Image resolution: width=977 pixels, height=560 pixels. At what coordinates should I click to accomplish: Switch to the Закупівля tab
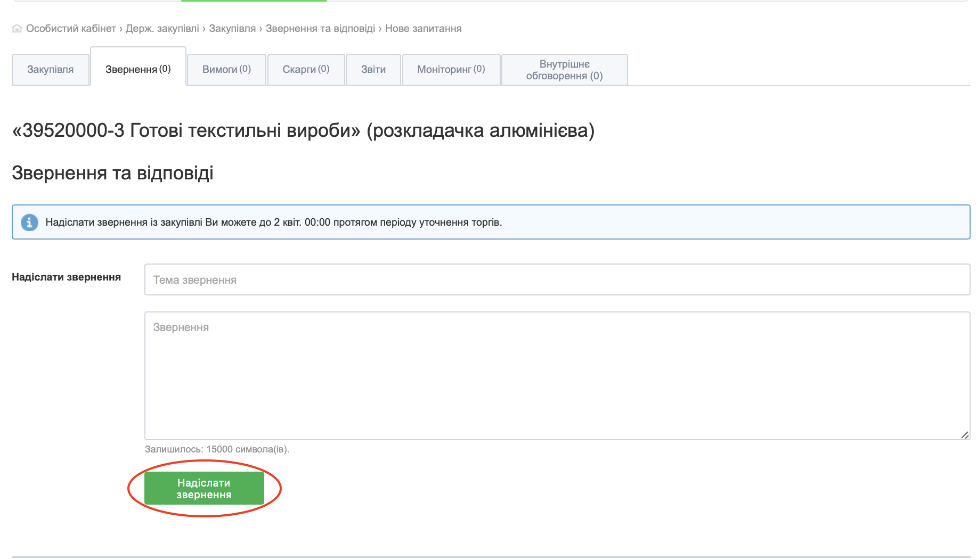(x=51, y=69)
